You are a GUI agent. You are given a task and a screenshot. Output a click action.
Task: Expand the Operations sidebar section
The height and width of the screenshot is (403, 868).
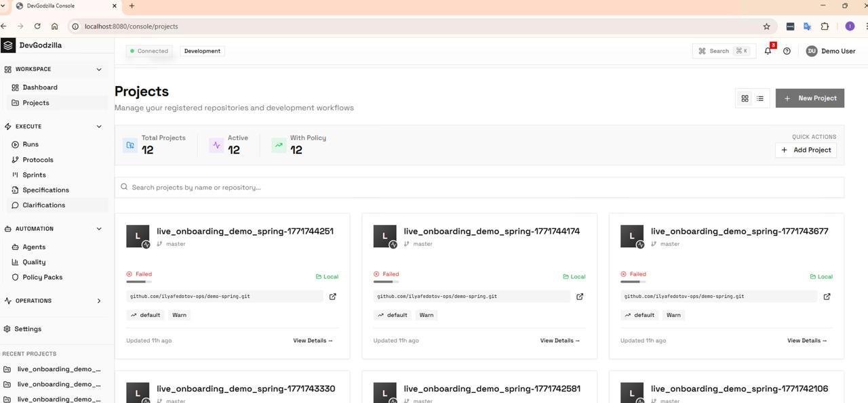99,301
